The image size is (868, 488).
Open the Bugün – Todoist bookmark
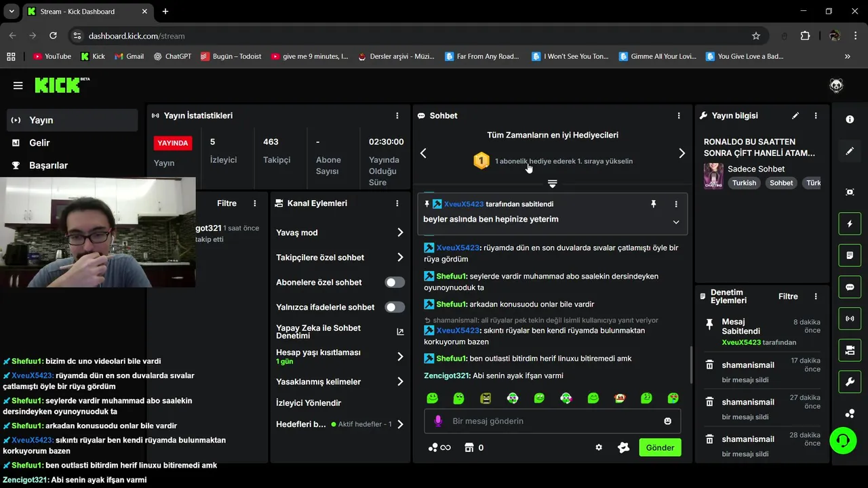coord(231,56)
